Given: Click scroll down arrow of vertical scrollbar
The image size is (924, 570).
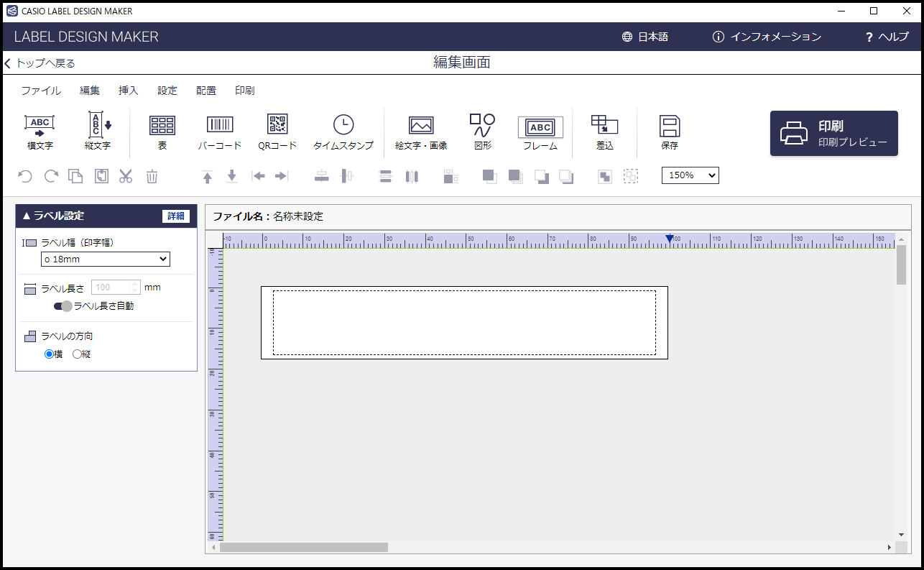Looking at the screenshot, I should pos(901,535).
